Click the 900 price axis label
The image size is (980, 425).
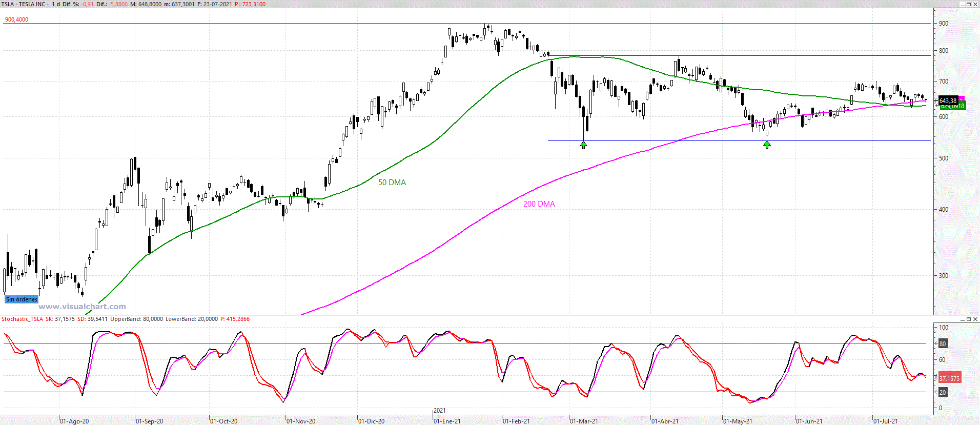[944, 24]
